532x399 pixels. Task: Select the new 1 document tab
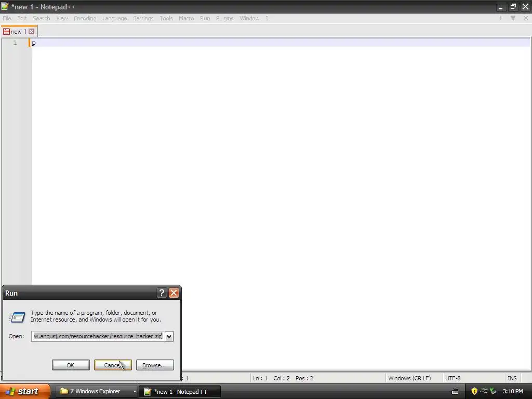19,32
